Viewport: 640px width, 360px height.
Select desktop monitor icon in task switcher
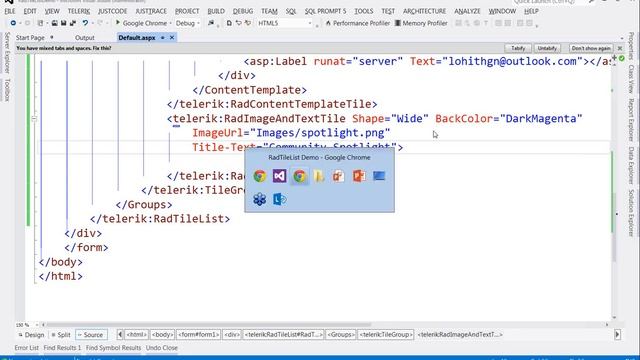[x=379, y=176]
